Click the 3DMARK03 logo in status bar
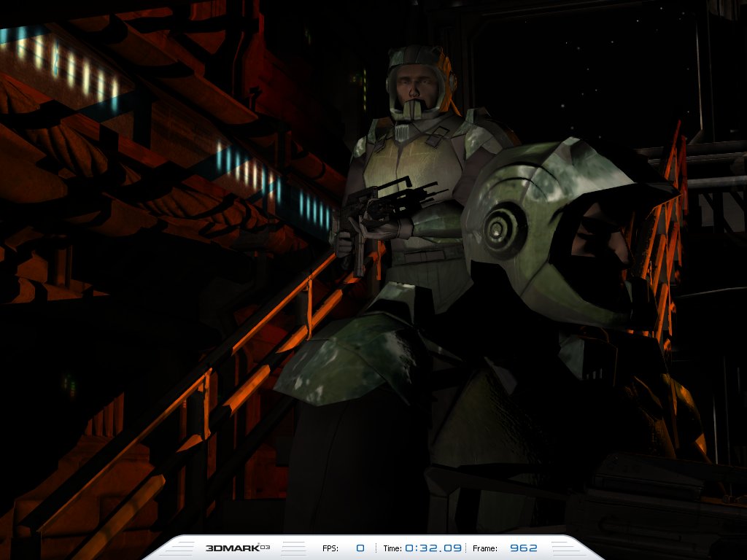Viewport: 747px width, 560px height. pos(238,548)
